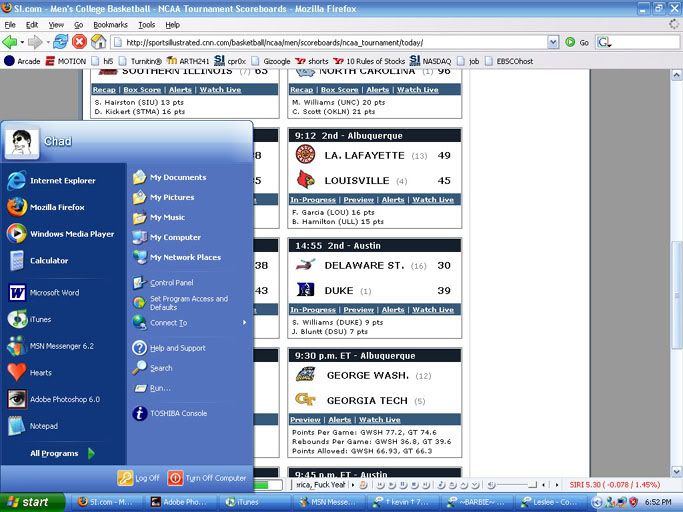Viewport: 683px width, 512px height.
Task: Launch Adobe Photoshop 6.0
Action: [x=54, y=399]
